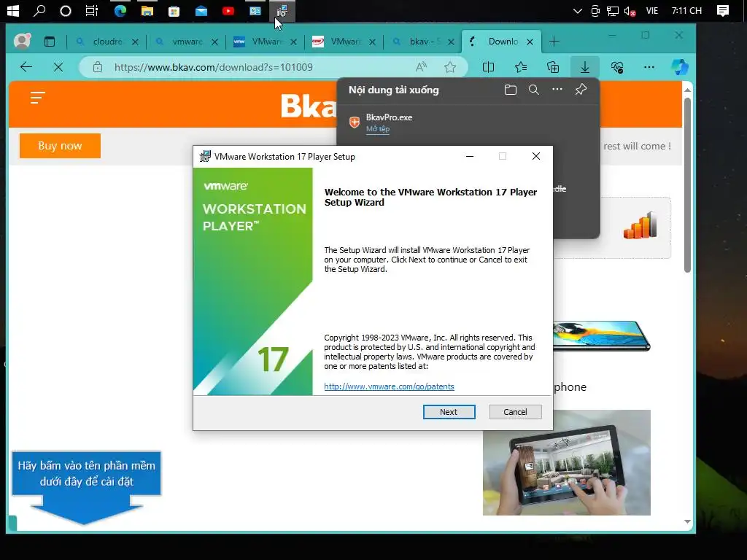Switch VIE input language indicator
This screenshot has height=560, width=747.
651,10
